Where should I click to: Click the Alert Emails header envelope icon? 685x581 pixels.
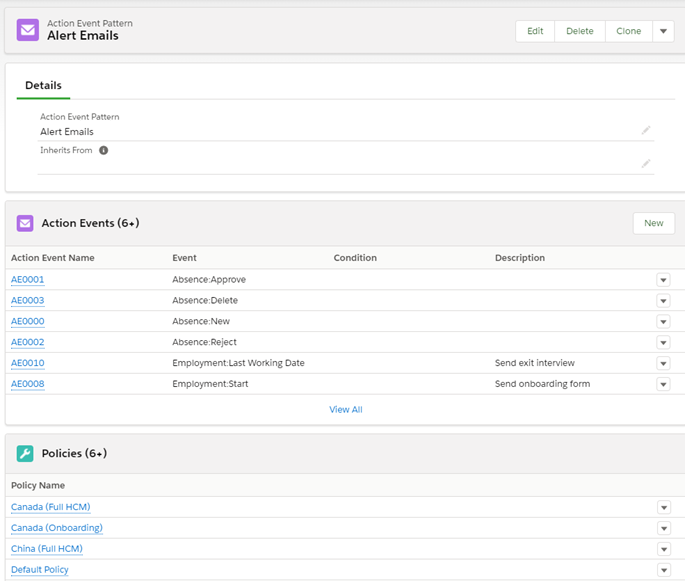(x=28, y=30)
